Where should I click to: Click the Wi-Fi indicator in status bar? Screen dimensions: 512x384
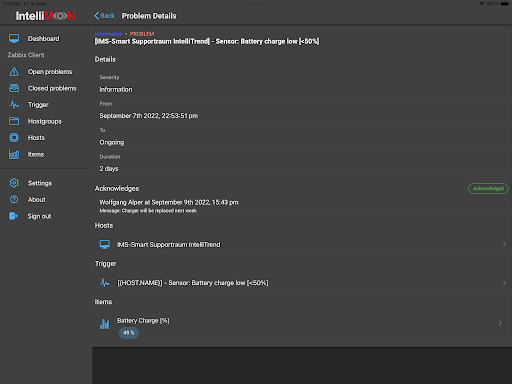point(481,4)
